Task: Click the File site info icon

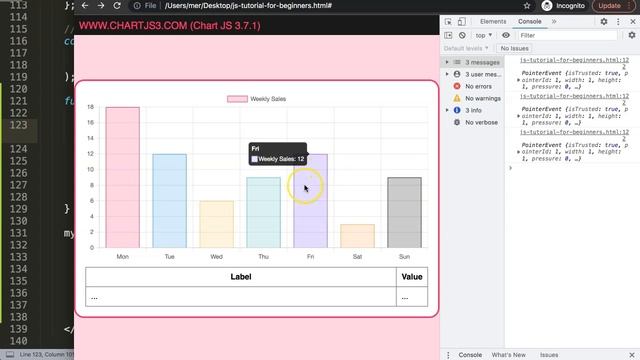Action: pyautogui.click(x=137, y=6)
